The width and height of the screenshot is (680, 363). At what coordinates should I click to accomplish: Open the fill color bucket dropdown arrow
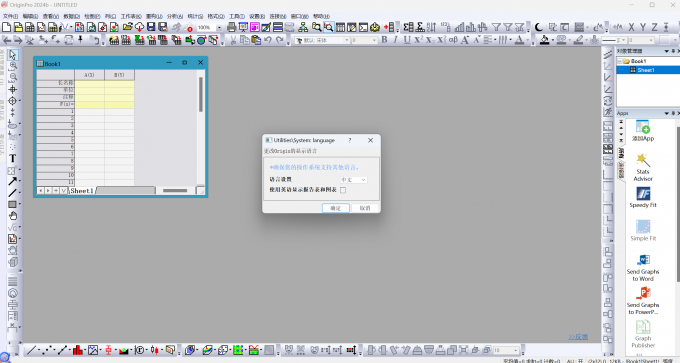[552, 40]
